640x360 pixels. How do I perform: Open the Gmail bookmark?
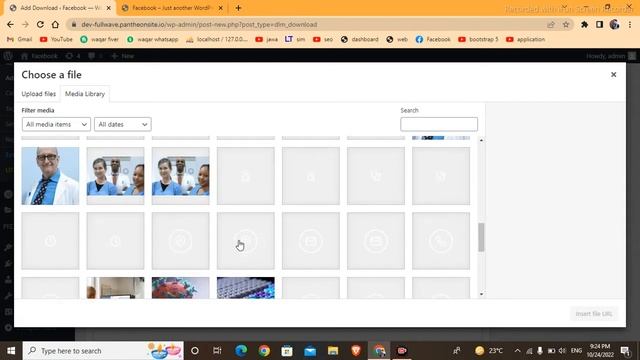(x=19, y=39)
